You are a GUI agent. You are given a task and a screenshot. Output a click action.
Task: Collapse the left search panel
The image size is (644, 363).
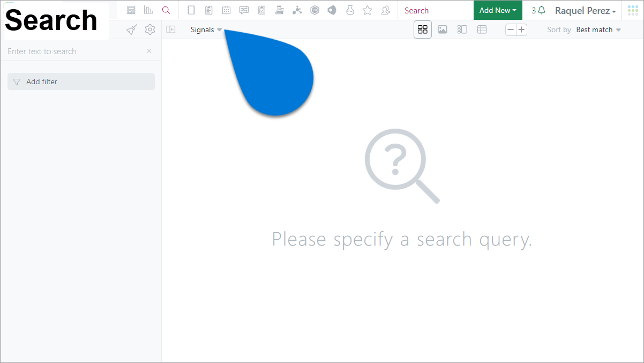[171, 29]
